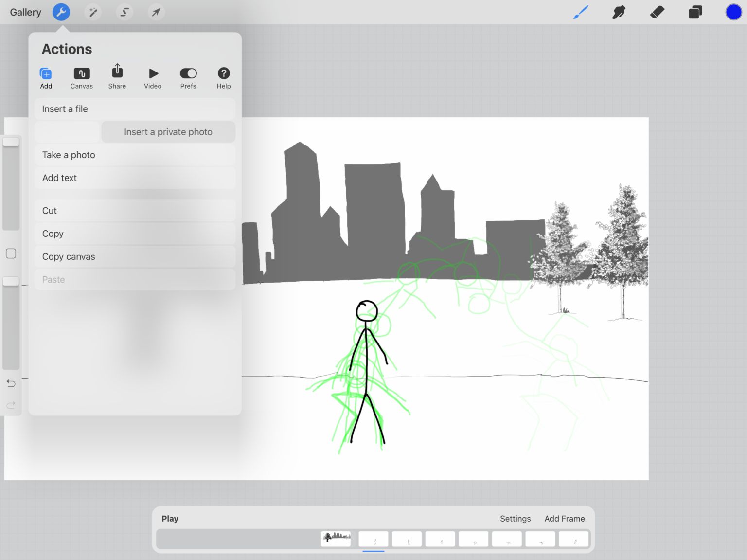Screen dimensions: 747x560
Task: Open the Video tab
Action: (153, 78)
